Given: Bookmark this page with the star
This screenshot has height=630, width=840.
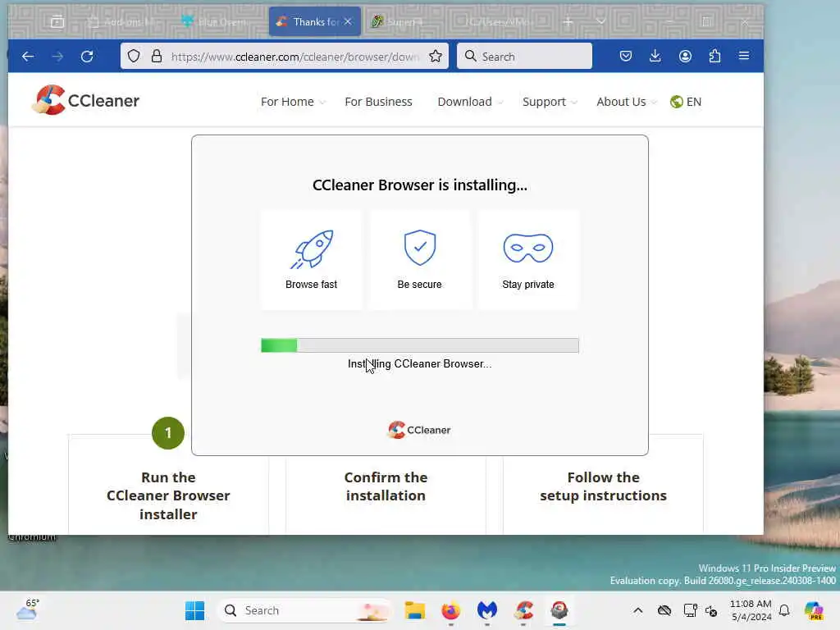Looking at the screenshot, I should 436,57.
